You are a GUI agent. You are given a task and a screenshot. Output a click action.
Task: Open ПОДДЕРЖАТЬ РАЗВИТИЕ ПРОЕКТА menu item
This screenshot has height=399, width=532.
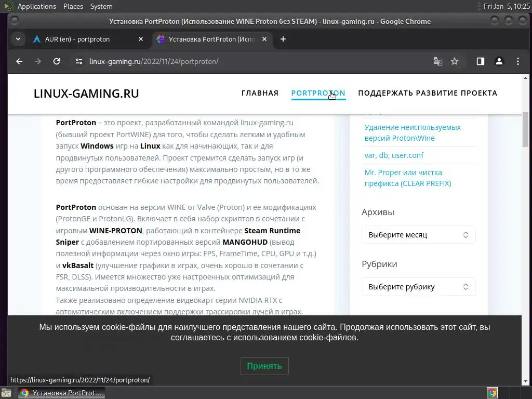coord(428,93)
